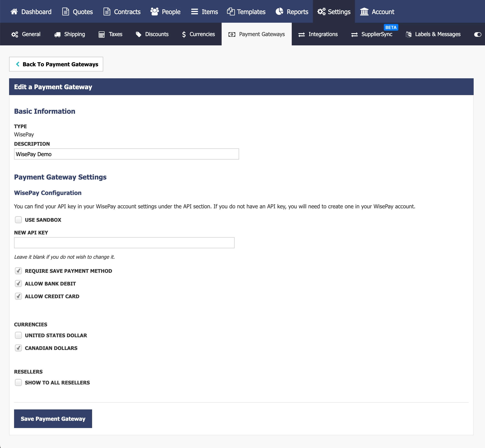Check Show To All Resellers
Image resolution: width=485 pixels, height=448 pixels.
(x=18, y=383)
